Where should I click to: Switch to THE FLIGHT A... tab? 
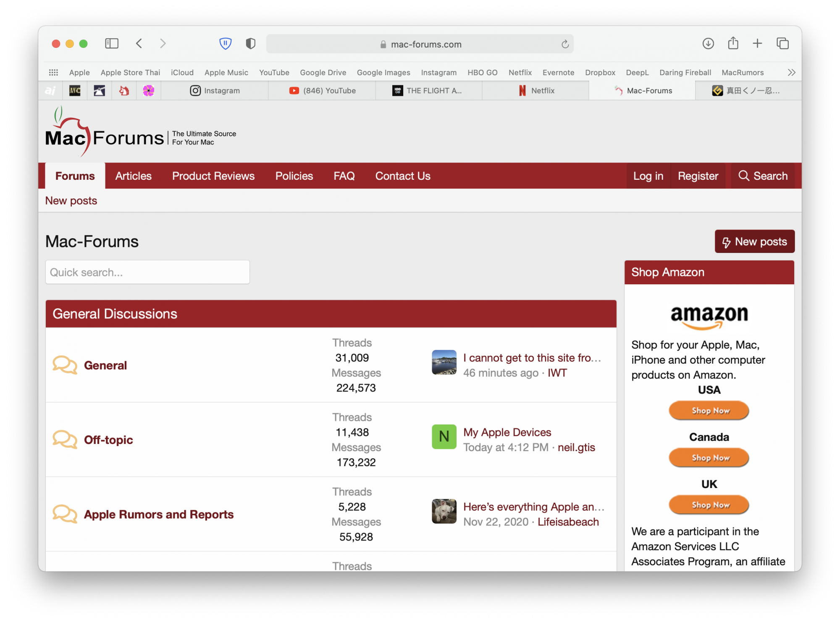click(x=429, y=91)
